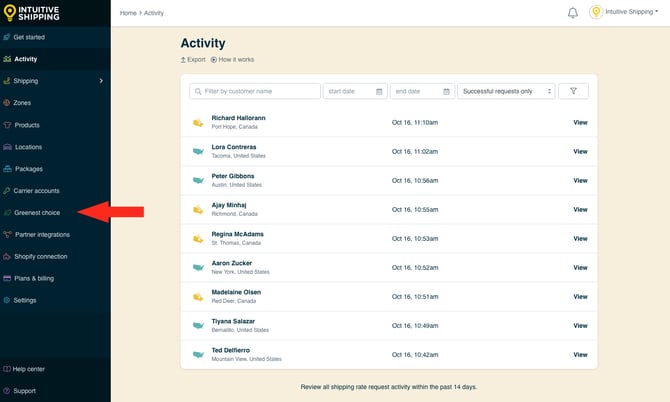Click the Packages box icon
The height and width of the screenshot is (402, 670).
click(x=7, y=169)
